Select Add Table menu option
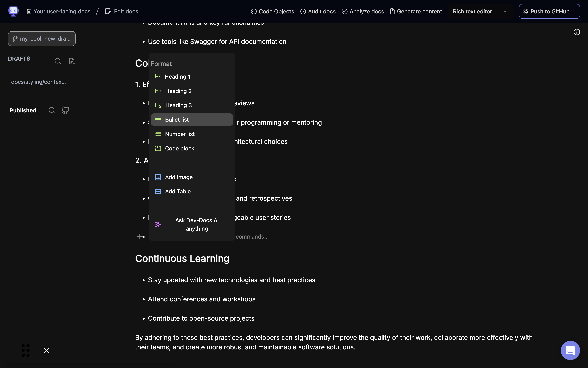 (x=178, y=192)
